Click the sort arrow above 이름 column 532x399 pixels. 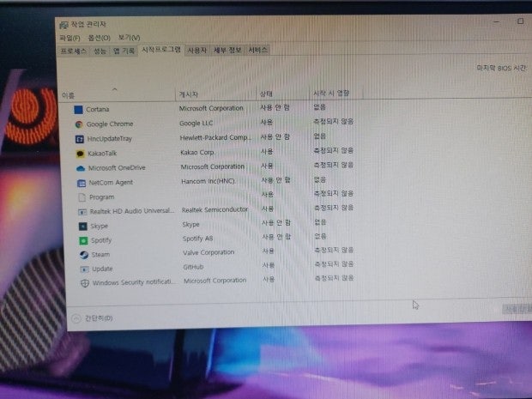click(x=115, y=89)
